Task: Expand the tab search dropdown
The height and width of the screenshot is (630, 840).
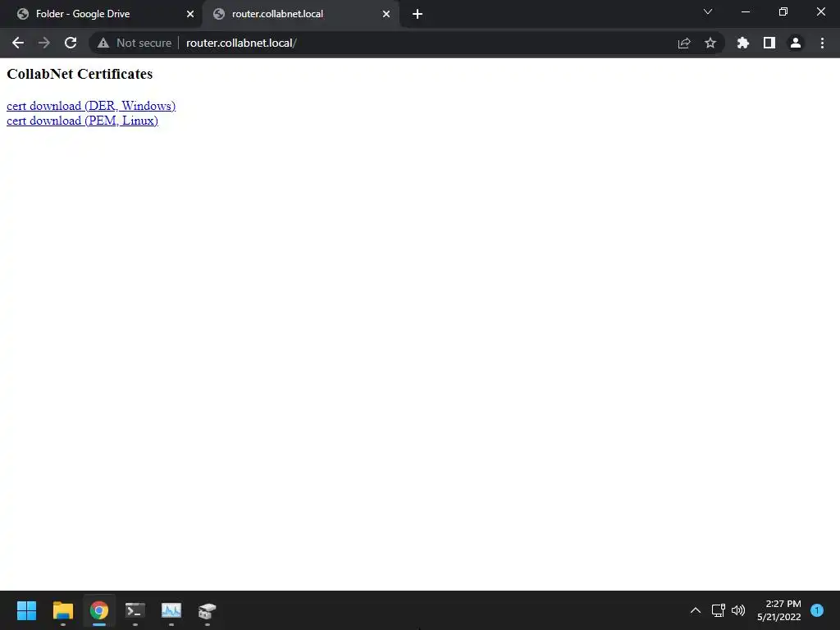Action: pyautogui.click(x=708, y=11)
